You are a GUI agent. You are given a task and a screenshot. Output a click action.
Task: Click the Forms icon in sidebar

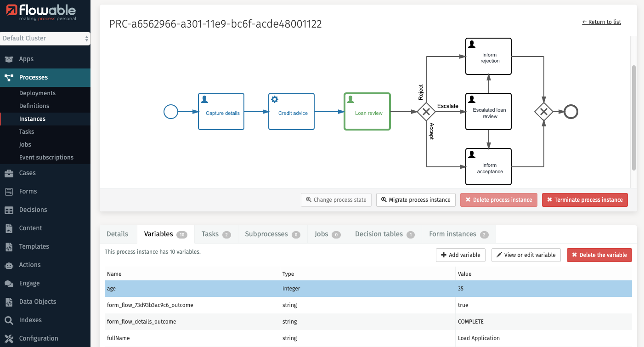9,192
